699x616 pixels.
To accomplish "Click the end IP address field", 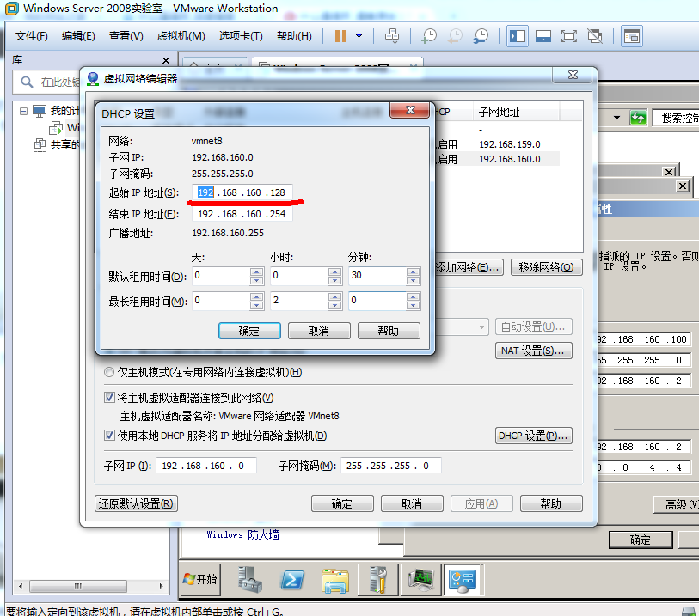I will (242, 214).
